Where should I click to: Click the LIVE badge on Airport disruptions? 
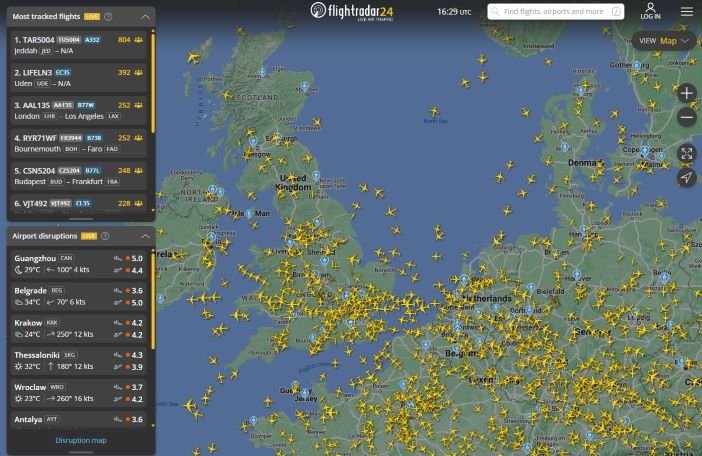click(89, 236)
